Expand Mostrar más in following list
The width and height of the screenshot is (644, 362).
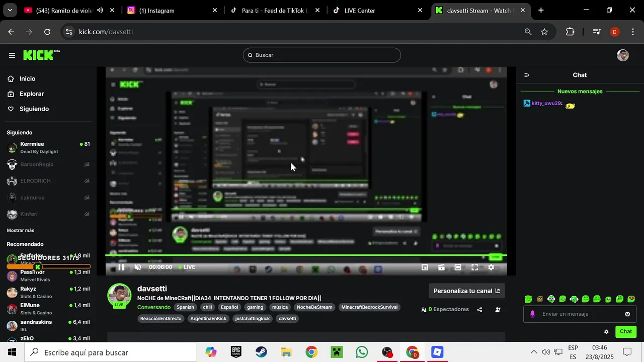(21, 230)
